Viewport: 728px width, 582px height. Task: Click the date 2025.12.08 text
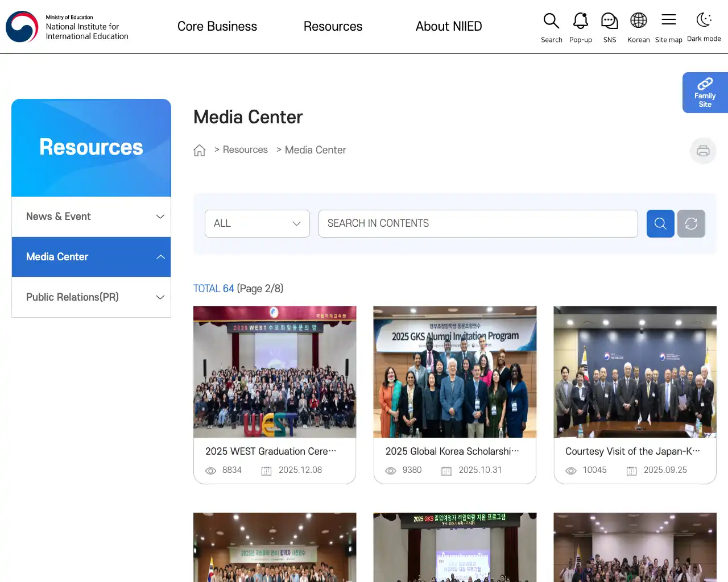pyautogui.click(x=300, y=470)
